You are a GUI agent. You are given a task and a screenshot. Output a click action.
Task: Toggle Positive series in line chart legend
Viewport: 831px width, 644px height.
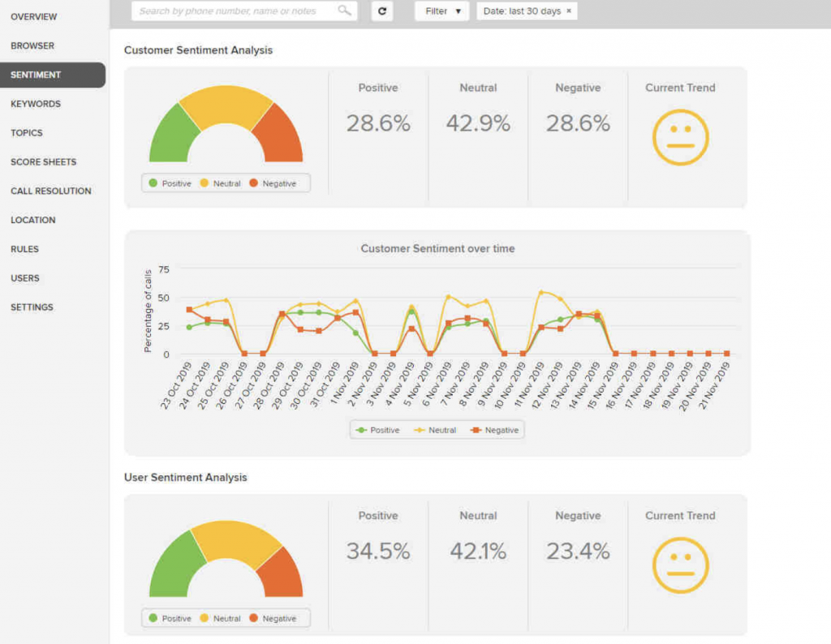tap(378, 430)
